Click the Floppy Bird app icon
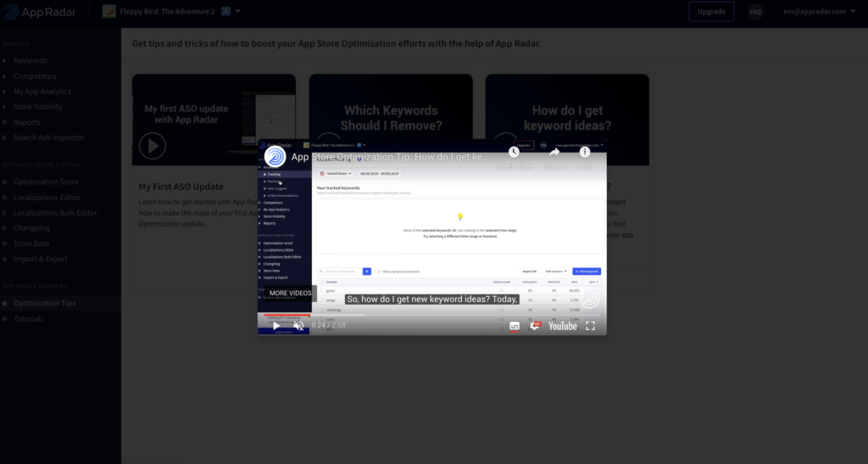Screen dimensions: 868x464 point(109,11)
